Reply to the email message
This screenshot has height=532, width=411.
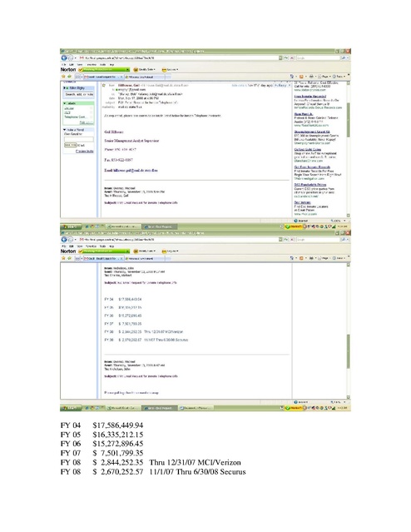(x=280, y=86)
